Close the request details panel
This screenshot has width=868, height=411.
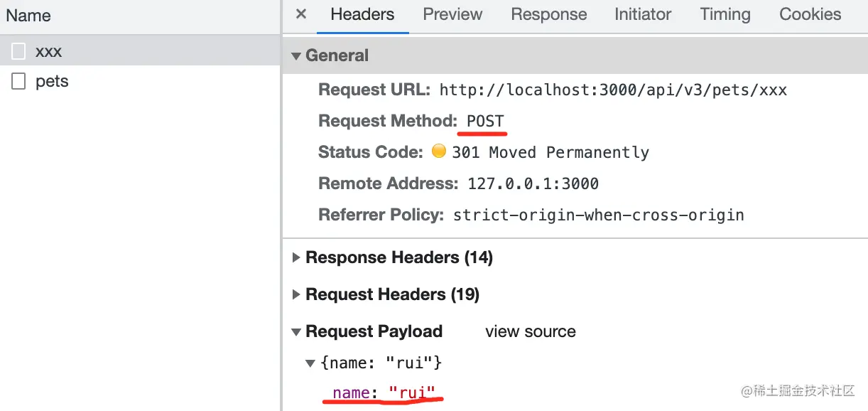click(x=301, y=14)
